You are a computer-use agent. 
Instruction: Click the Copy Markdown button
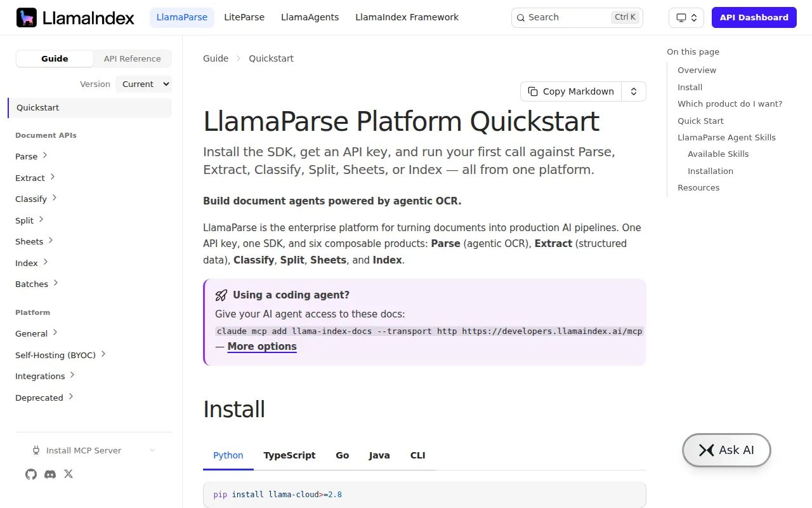pos(571,91)
